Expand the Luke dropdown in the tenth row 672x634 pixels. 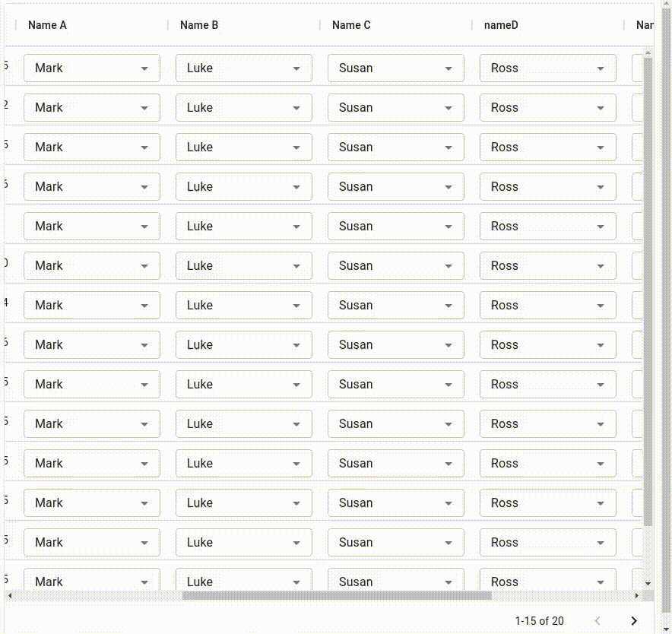click(243, 424)
